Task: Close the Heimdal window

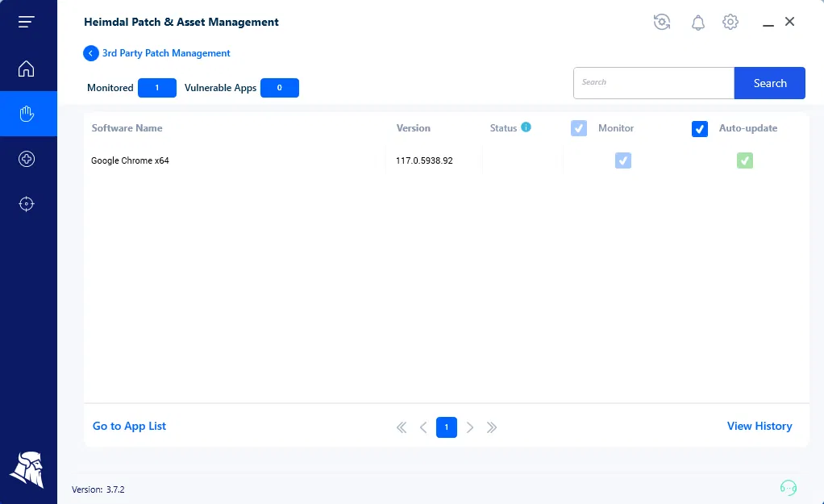Action: click(789, 22)
